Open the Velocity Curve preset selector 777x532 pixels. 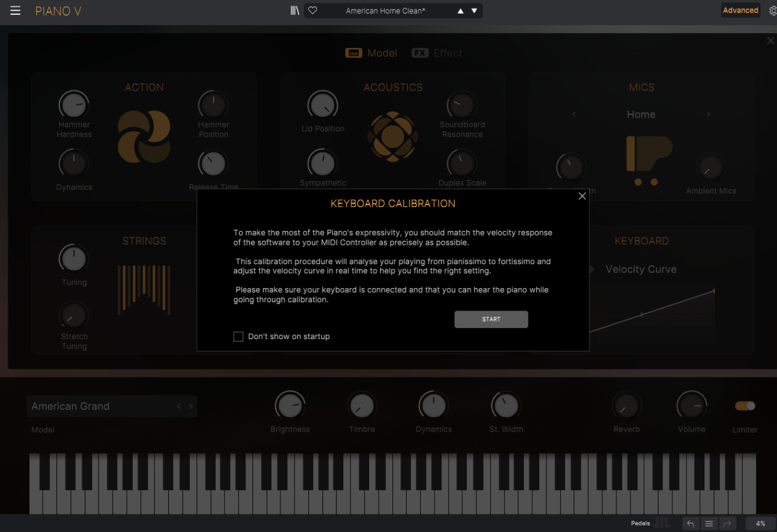pos(641,269)
